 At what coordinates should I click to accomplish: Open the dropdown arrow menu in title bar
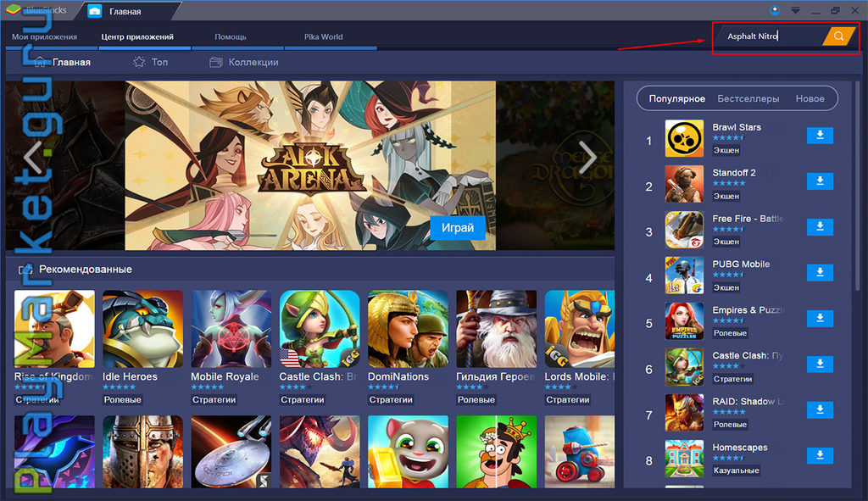pyautogui.click(x=795, y=10)
